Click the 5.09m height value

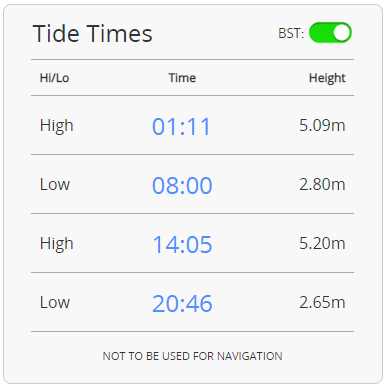click(322, 125)
